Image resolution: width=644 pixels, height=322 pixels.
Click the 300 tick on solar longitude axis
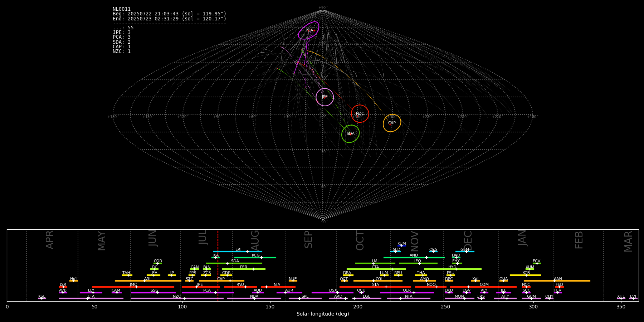click(533, 307)
